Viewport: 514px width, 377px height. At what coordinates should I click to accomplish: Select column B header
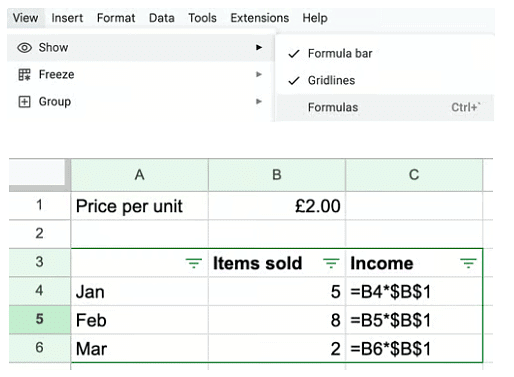click(277, 175)
